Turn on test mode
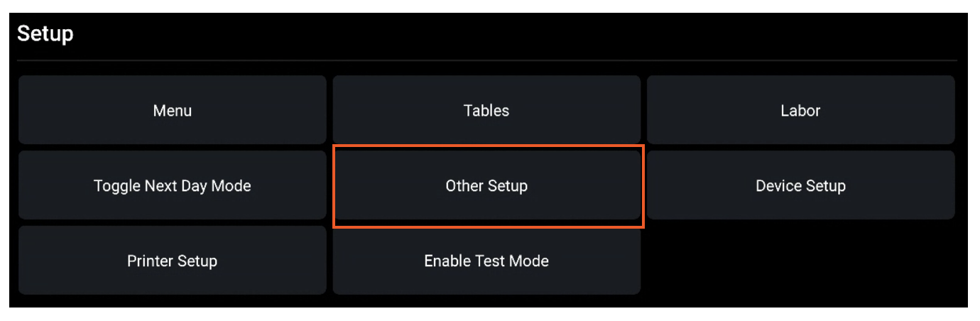Image resolution: width=980 pixels, height=321 pixels. tap(486, 261)
